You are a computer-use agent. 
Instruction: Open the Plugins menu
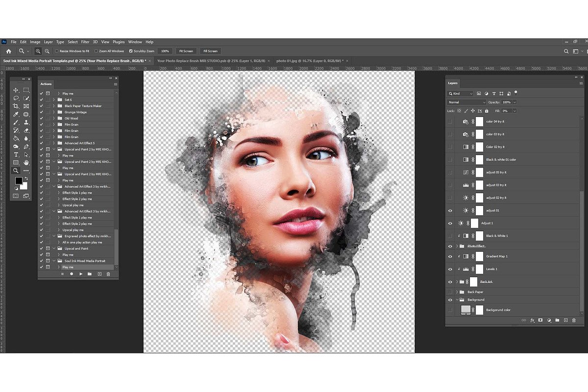[x=119, y=42]
